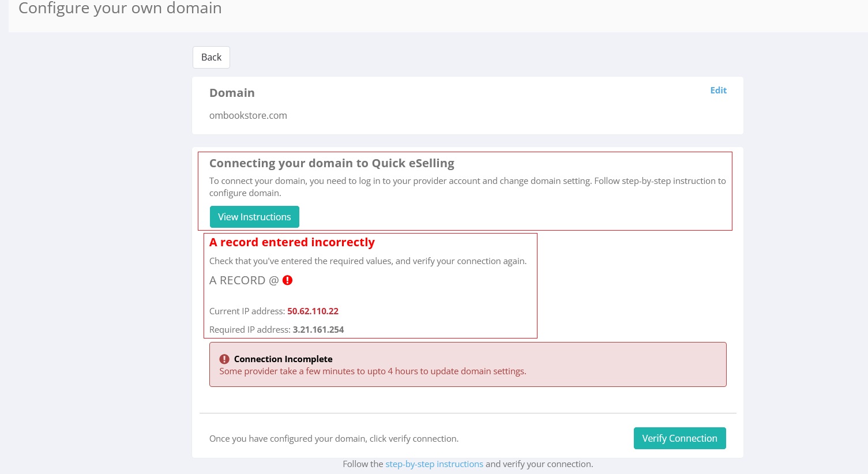Open the View Instructions guide
This screenshot has width=868, height=474.
tap(254, 217)
